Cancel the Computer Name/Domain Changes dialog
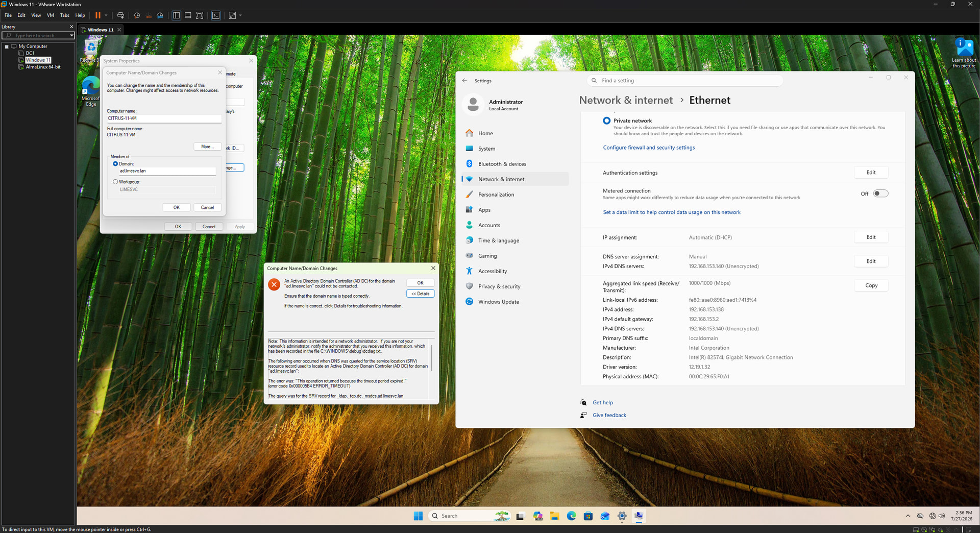The image size is (980, 533). coord(207,207)
